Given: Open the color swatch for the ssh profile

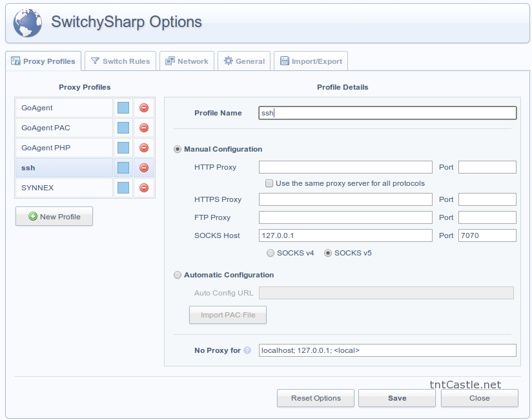Looking at the screenshot, I should coord(123,167).
